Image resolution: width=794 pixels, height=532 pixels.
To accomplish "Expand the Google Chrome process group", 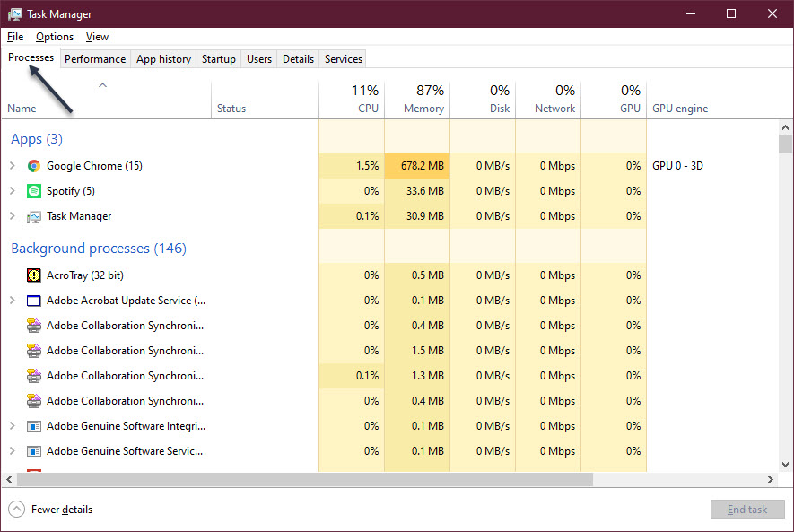I will coord(13,166).
